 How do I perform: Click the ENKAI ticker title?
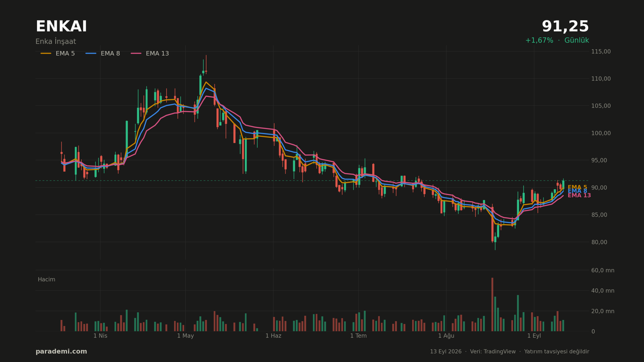(x=61, y=27)
